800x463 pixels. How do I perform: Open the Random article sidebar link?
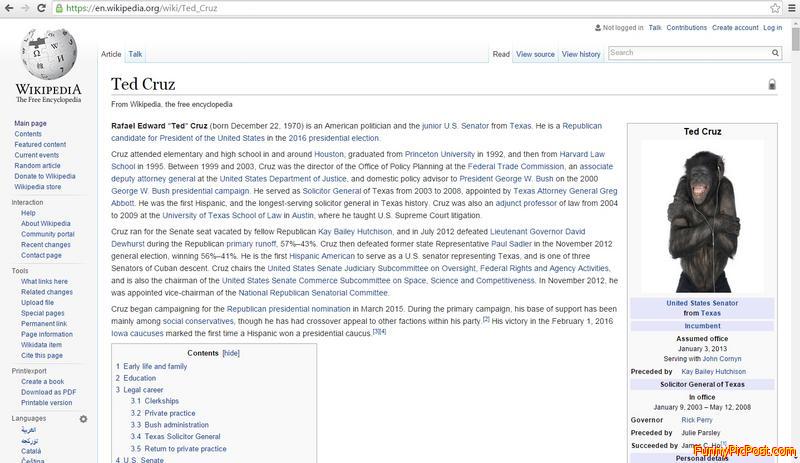pyautogui.click(x=37, y=166)
